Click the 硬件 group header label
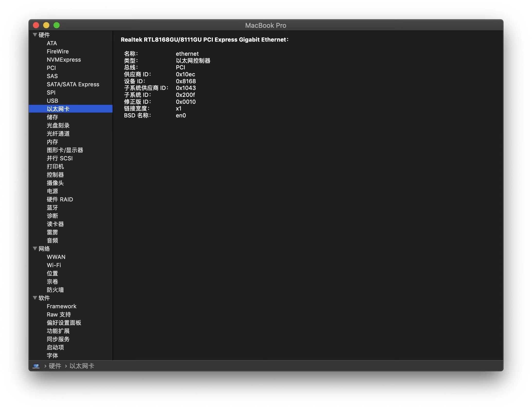Viewport: 532px width, 409px height. tap(44, 35)
